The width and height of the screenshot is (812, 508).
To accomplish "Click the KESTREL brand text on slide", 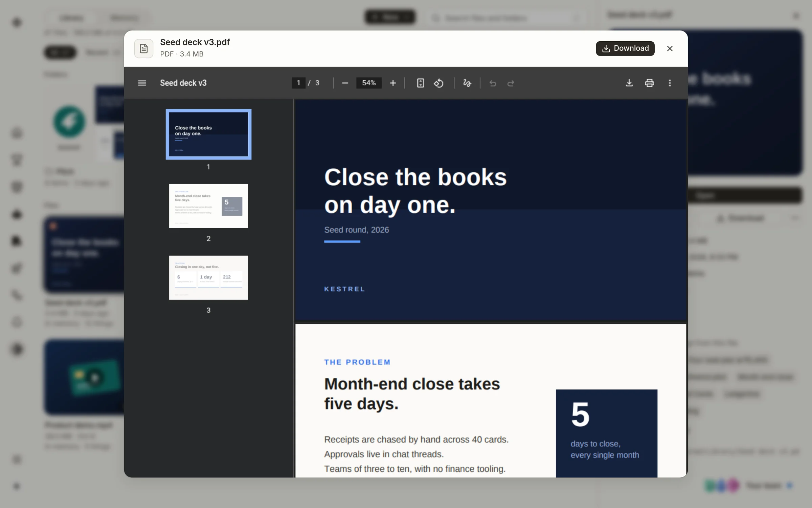I will (x=345, y=289).
